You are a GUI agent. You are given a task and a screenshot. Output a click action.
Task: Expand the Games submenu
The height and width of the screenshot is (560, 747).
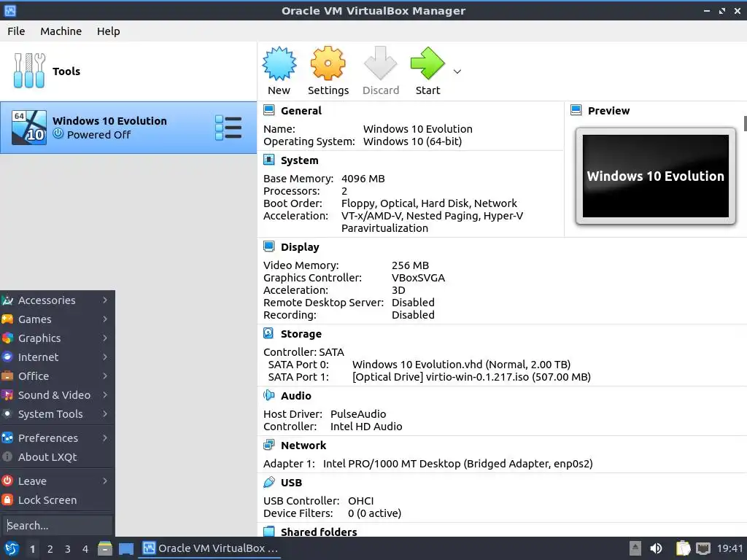pos(57,319)
